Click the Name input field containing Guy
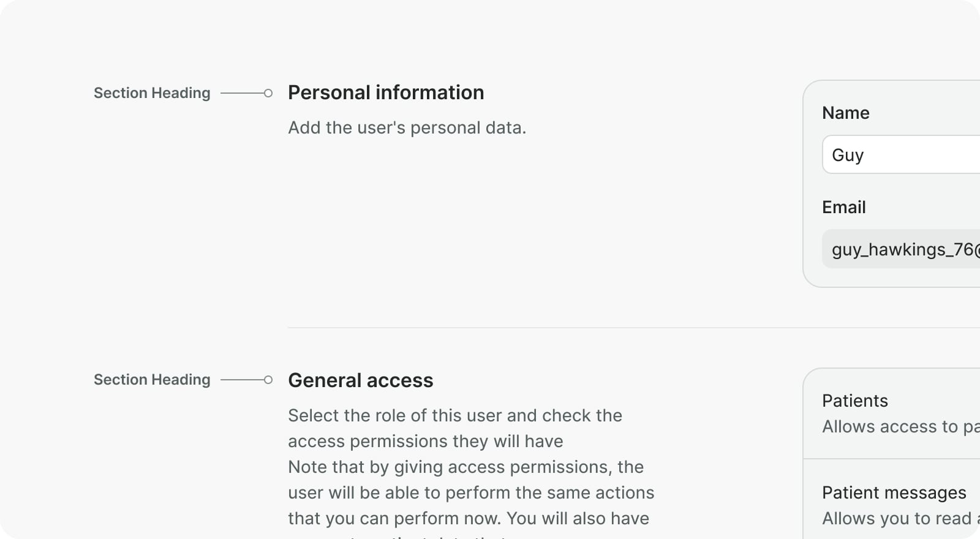The height and width of the screenshot is (539, 980). (900, 155)
